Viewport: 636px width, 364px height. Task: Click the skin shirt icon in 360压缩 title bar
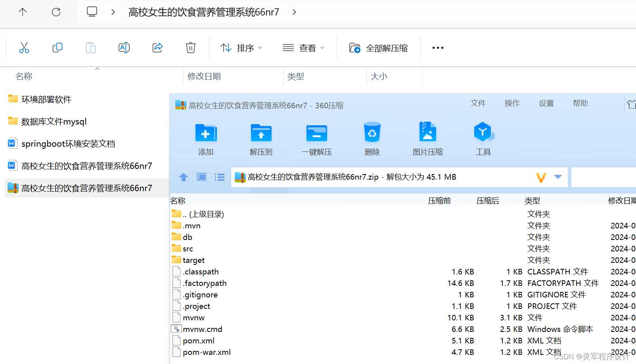tap(631, 104)
